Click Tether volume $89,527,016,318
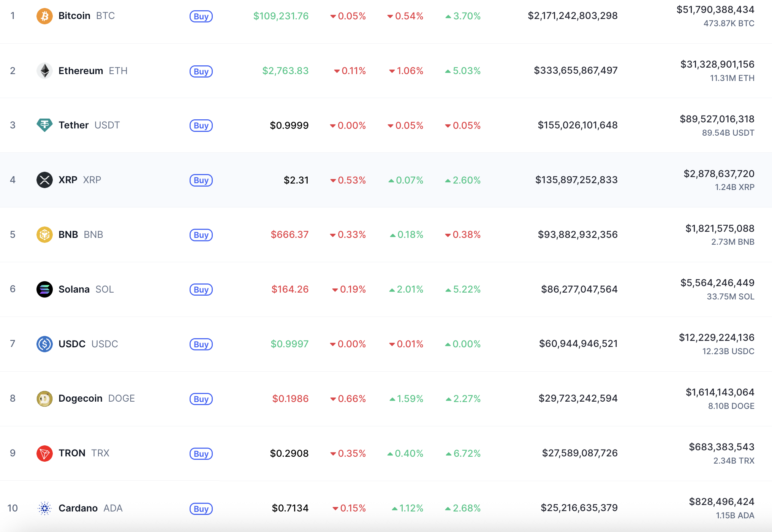The width and height of the screenshot is (772, 532). [717, 119]
